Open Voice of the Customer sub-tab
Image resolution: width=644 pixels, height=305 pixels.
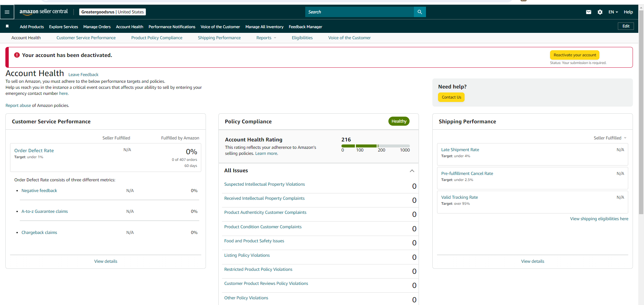pyautogui.click(x=350, y=38)
